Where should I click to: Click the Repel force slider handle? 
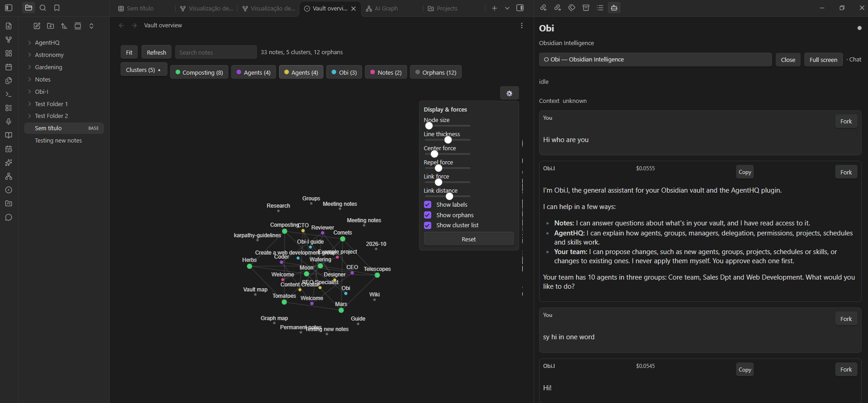439,168
